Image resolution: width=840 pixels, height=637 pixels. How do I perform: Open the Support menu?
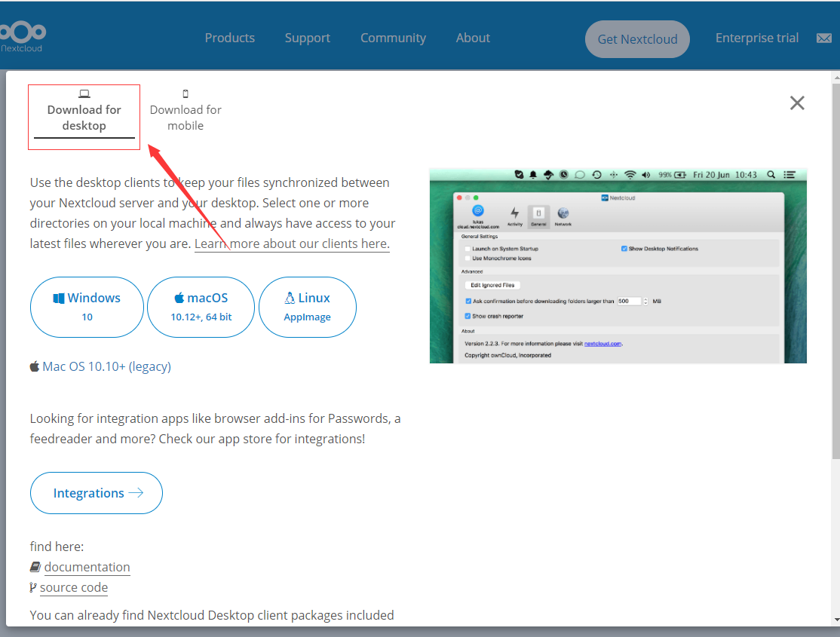308,38
